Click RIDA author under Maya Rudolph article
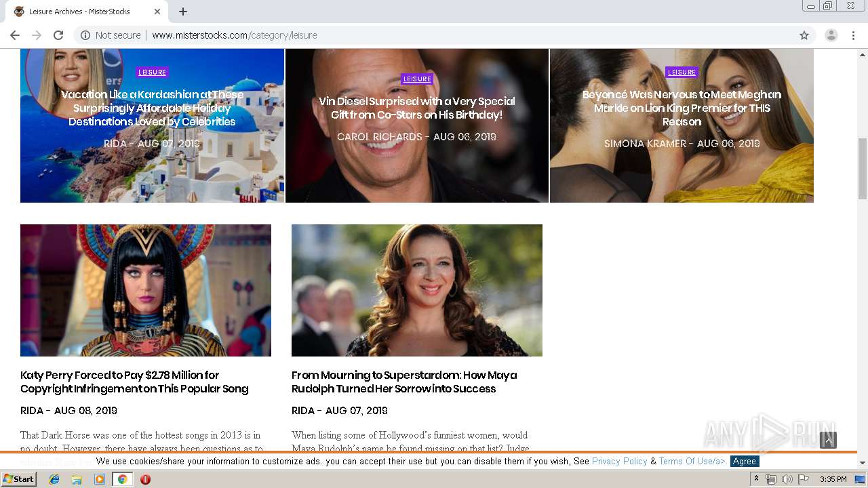This screenshot has height=488, width=868. (303, 411)
